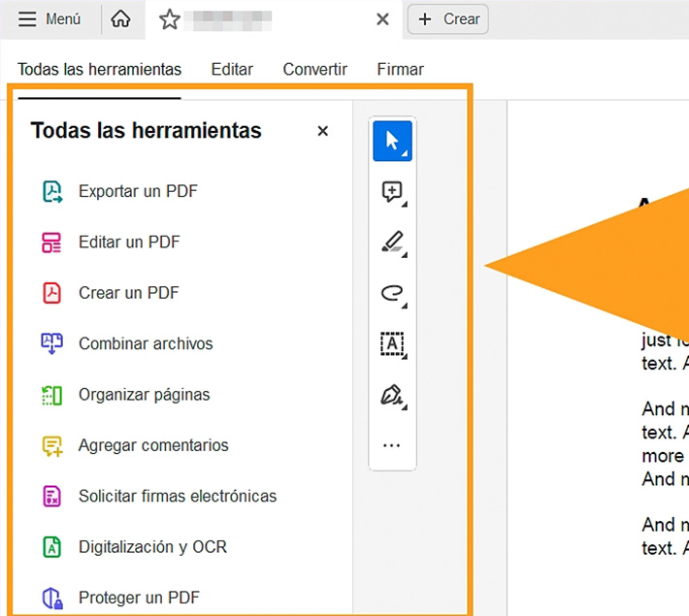Open the Convertir tab
This screenshot has height=616, width=689.
tap(314, 69)
